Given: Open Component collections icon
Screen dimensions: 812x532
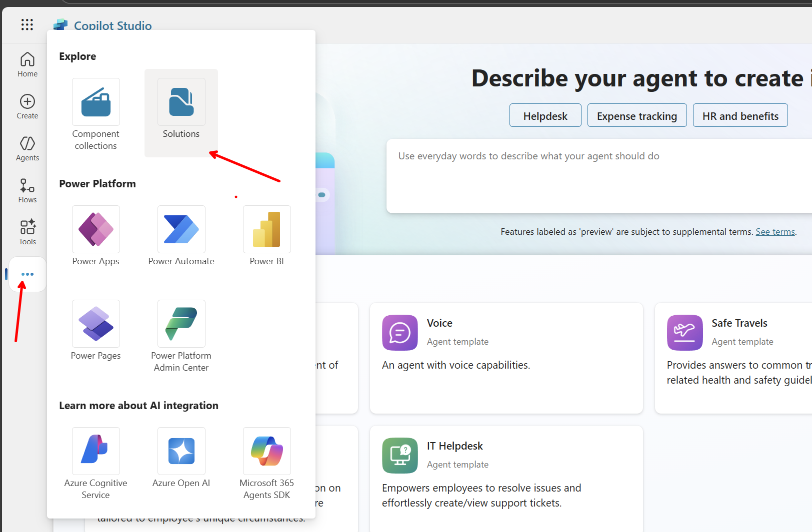Looking at the screenshot, I should click(x=96, y=102).
